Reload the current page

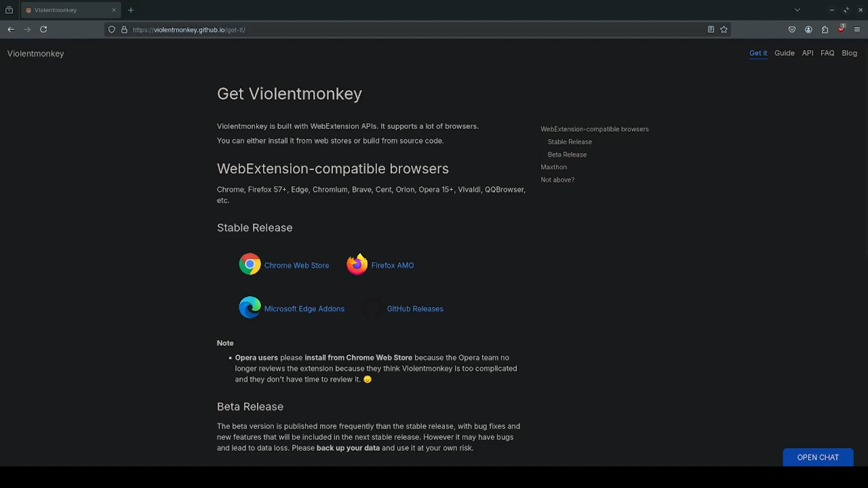point(43,30)
